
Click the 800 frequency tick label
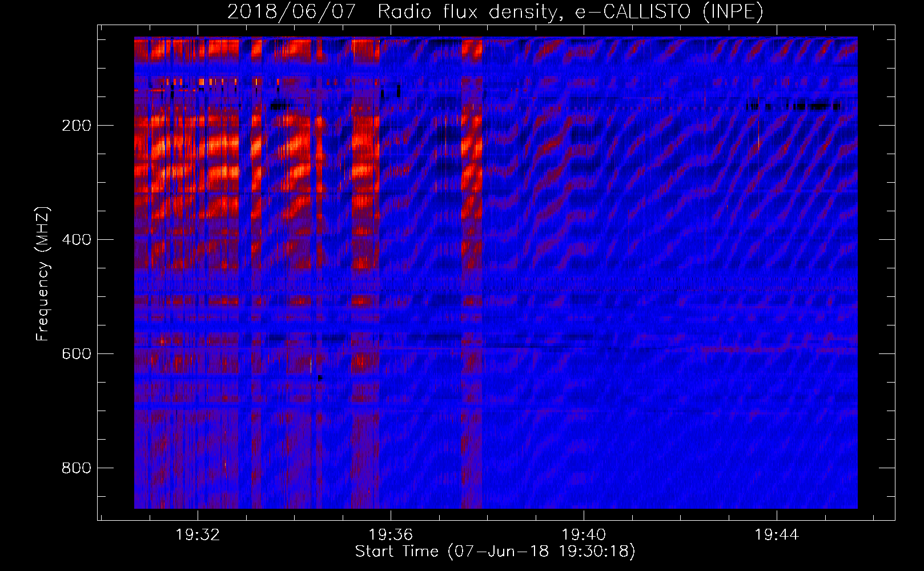pyautogui.click(x=77, y=468)
